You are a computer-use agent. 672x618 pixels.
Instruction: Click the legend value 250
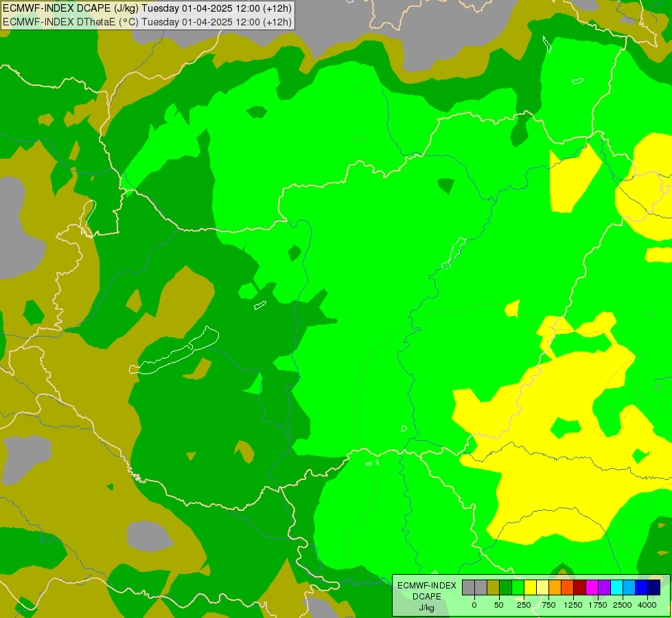[x=524, y=605]
